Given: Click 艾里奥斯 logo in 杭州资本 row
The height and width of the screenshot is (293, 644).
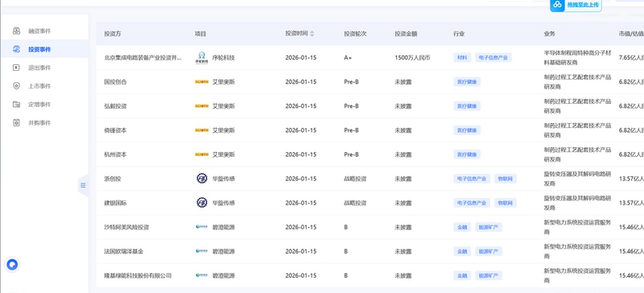Looking at the screenshot, I should point(202,155).
